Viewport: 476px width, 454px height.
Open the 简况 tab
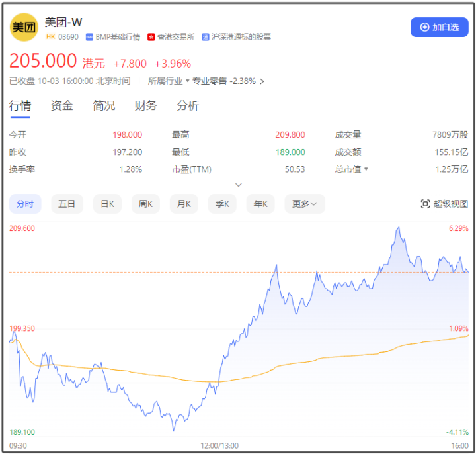[104, 106]
